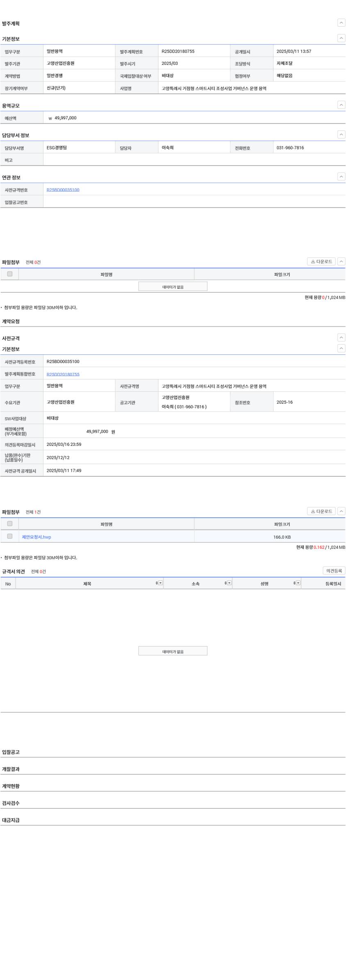Collapse the 기본정보 panel under 사전규격
The height and width of the screenshot is (980, 346).
point(341,349)
